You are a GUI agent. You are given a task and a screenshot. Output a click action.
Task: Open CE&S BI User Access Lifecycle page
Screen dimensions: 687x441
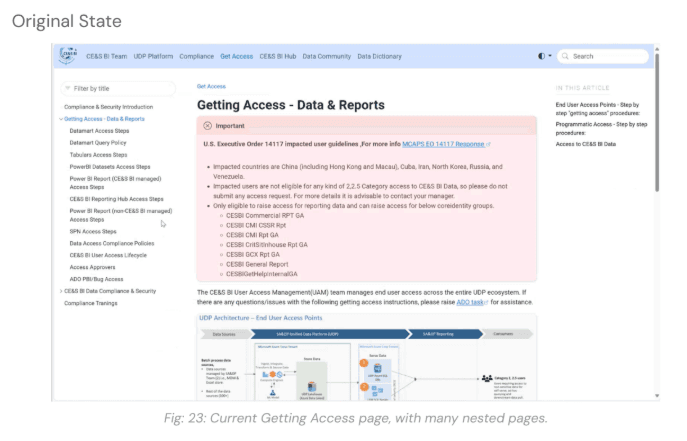108,255
